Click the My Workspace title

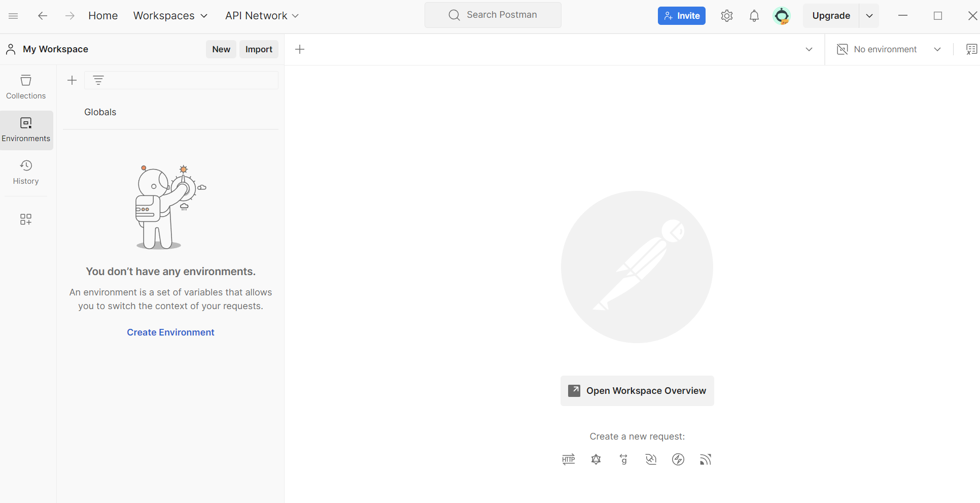tap(55, 49)
